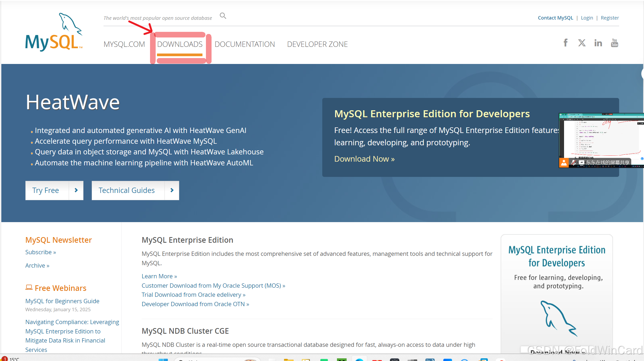644x361 pixels.
Task: Click the MySQL for Beginners Guide webinar
Action: coord(62,301)
